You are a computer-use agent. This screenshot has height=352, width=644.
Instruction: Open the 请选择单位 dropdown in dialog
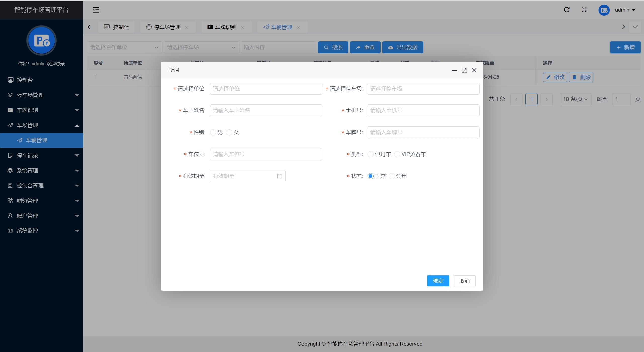pyautogui.click(x=266, y=89)
